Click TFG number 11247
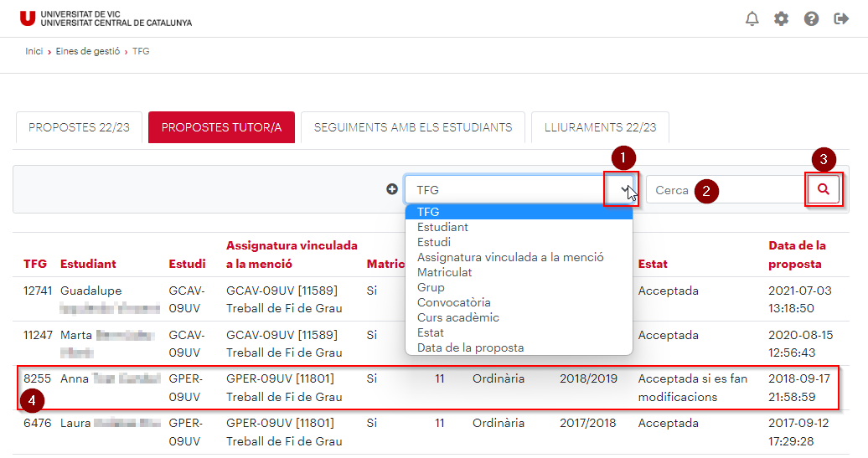The image size is (868, 458). coord(38,335)
